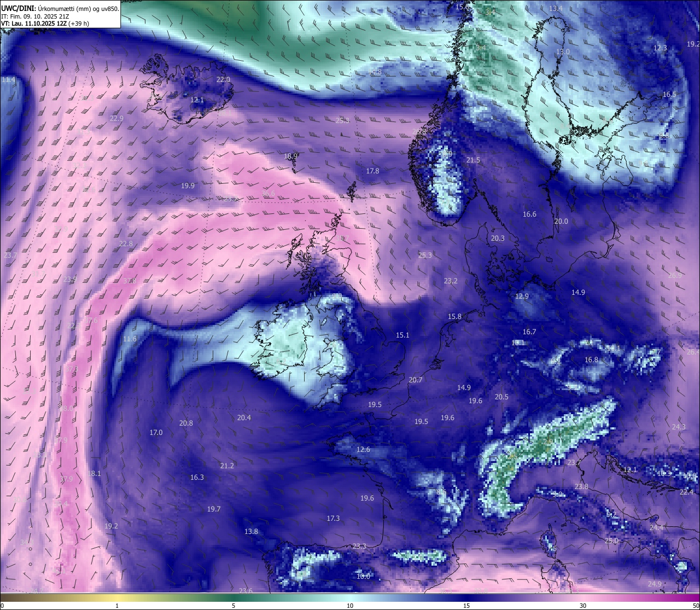Click the 12.3 value in the top right
This screenshot has height=610, width=700.
(660, 48)
